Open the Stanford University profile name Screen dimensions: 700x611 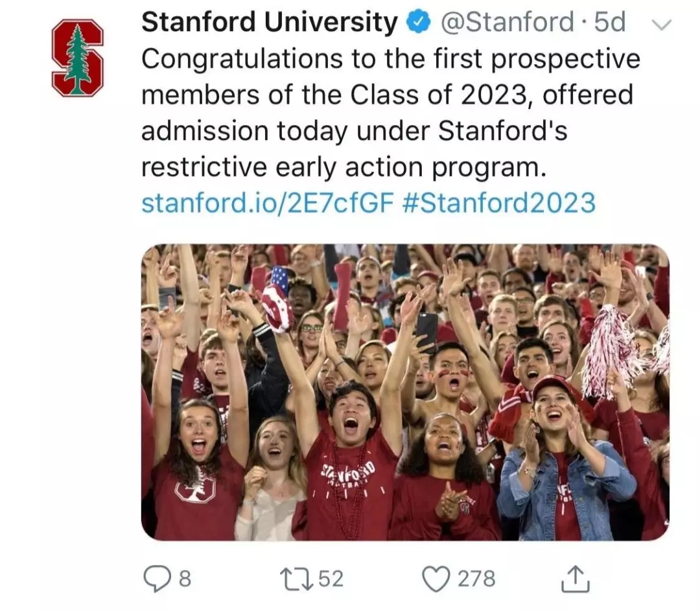(269, 23)
